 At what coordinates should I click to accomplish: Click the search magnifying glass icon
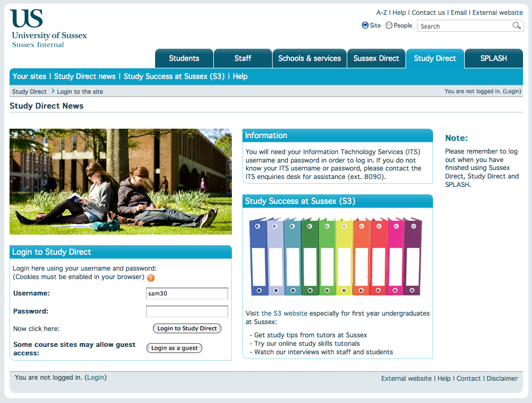[x=516, y=25]
